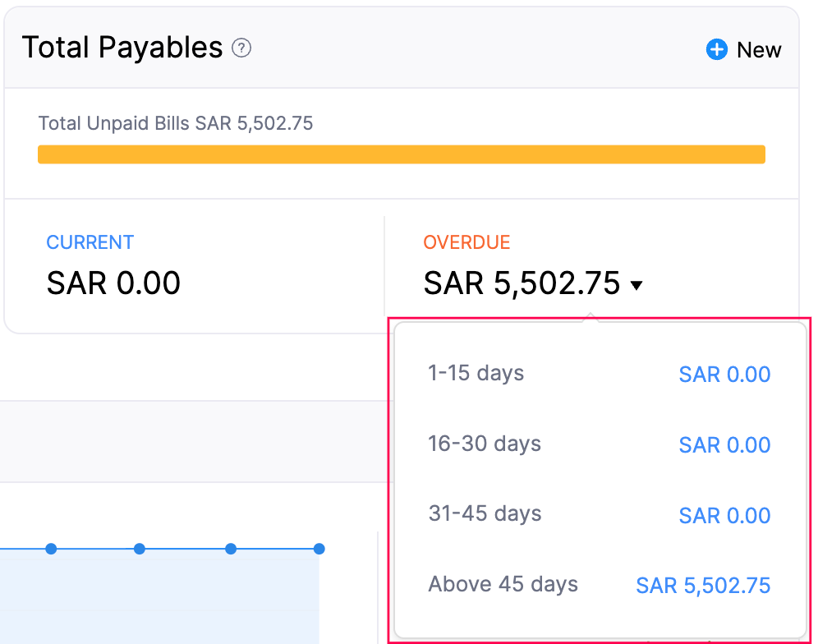This screenshot has width=818, height=644.
Task: Collapse the Overdue amount breakdown dropdown
Action: click(x=638, y=285)
